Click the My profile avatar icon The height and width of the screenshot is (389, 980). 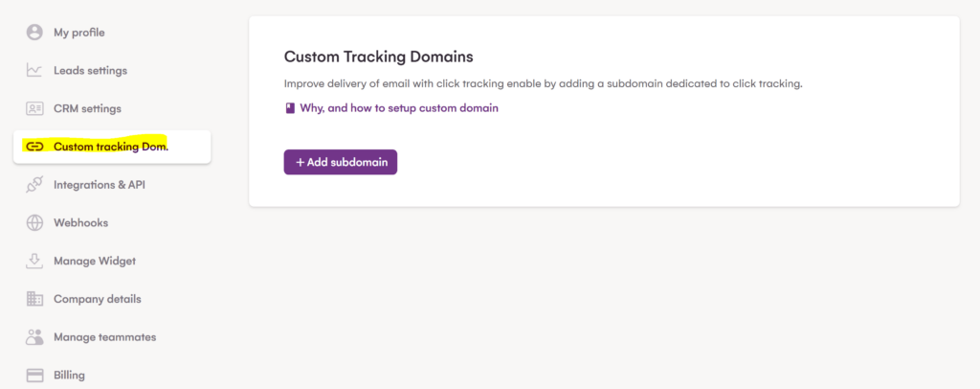[35, 33]
